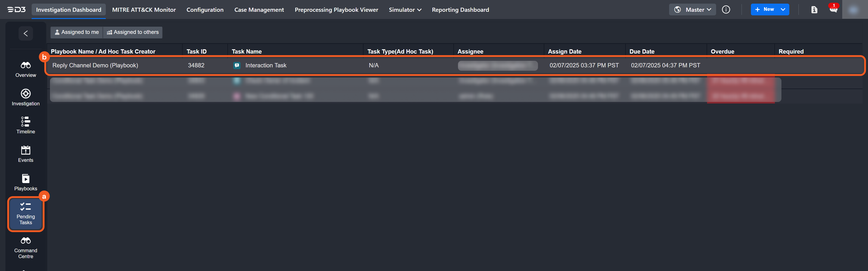This screenshot has height=271, width=868.
Task: Expand the New button dropdown arrow
Action: (x=783, y=9)
